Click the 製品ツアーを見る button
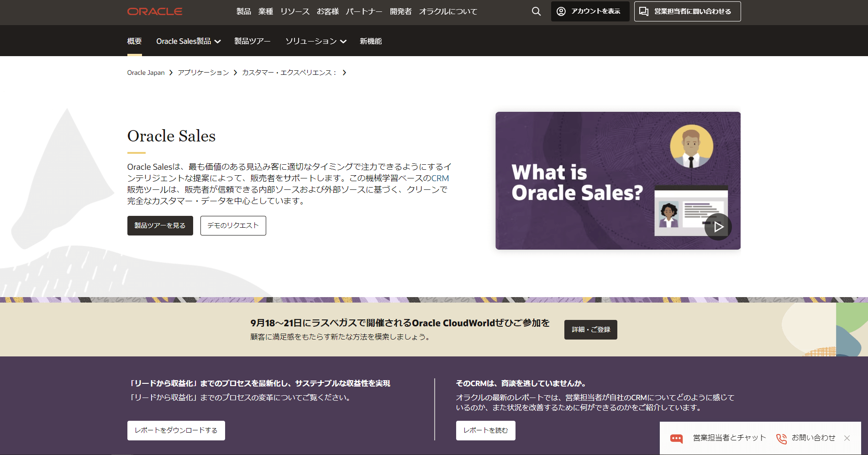The height and width of the screenshot is (455, 868). (160, 225)
